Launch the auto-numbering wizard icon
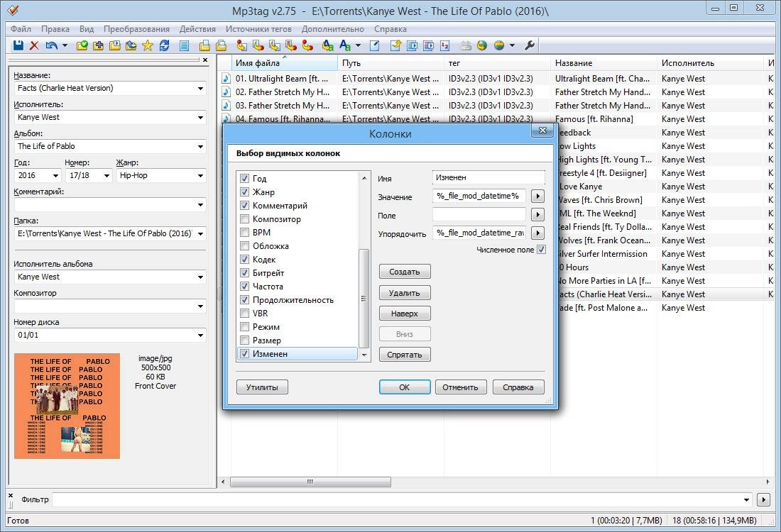 (x=444, y=46)
